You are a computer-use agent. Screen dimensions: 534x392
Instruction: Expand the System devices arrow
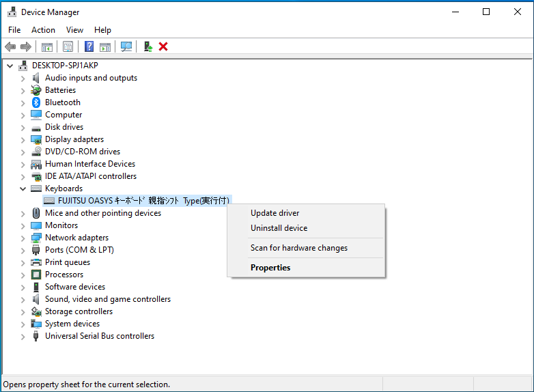pos(23,324)
